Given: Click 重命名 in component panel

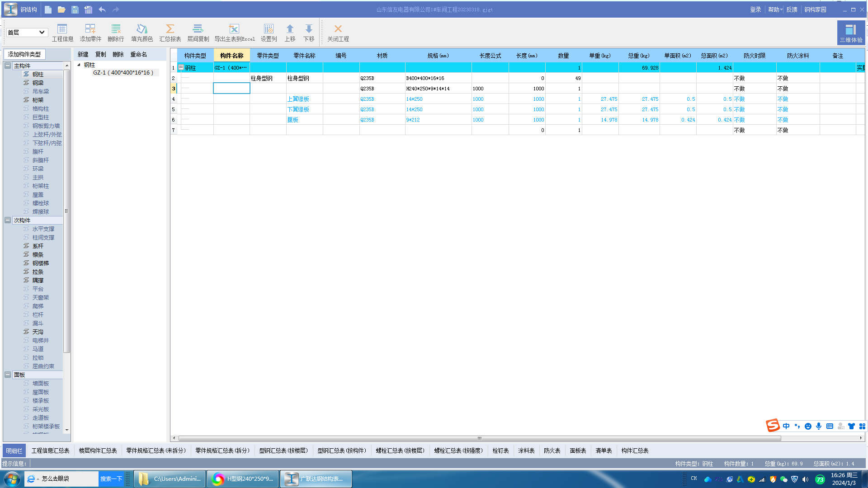Looking at the screenshot, I should 138,55.
